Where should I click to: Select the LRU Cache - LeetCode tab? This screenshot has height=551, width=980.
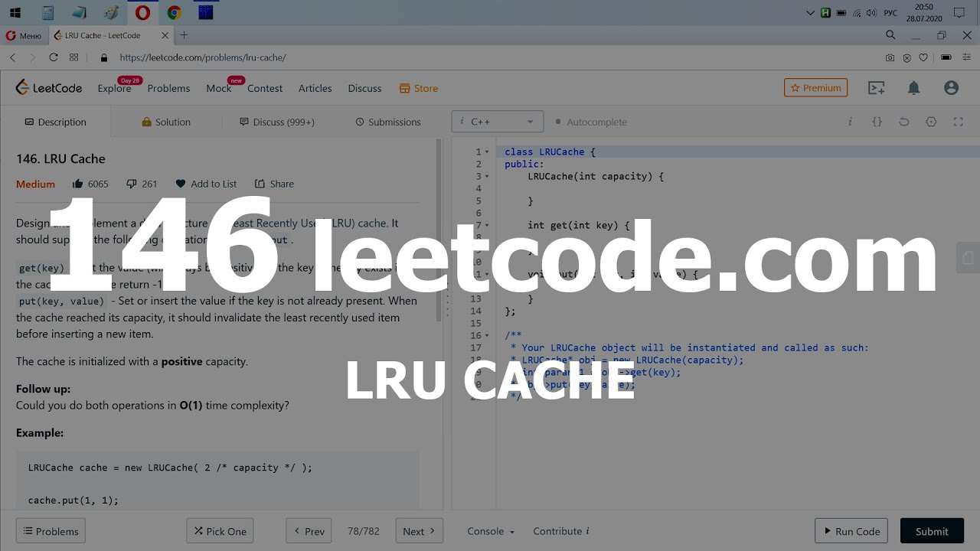pyautogui.click(x=103, y=35)
